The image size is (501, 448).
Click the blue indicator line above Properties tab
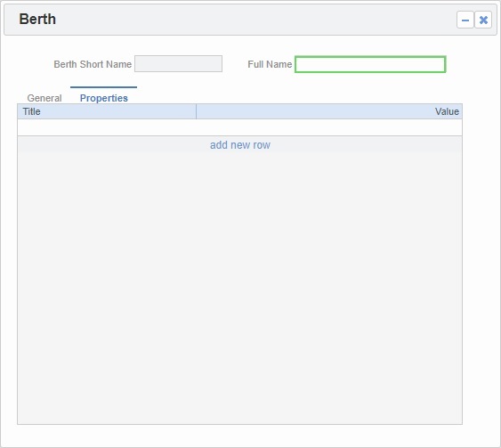tap(103, 87)
